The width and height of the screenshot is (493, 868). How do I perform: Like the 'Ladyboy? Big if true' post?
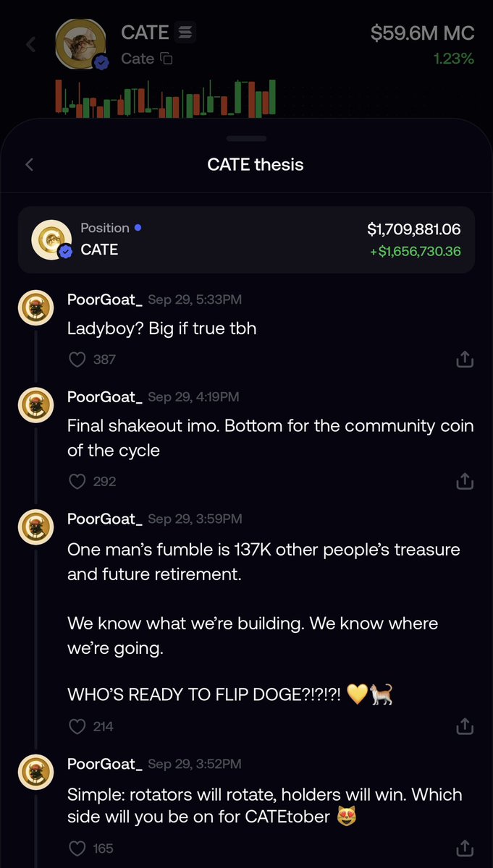pos(76,359)
